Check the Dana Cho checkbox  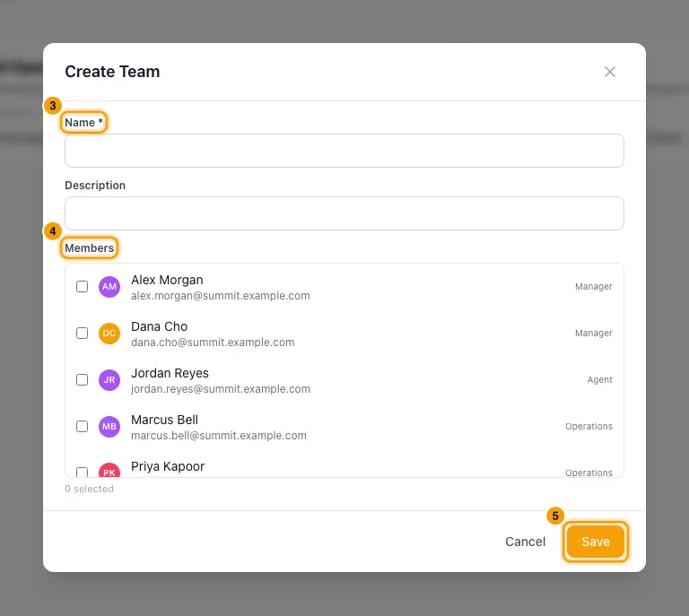83,334
